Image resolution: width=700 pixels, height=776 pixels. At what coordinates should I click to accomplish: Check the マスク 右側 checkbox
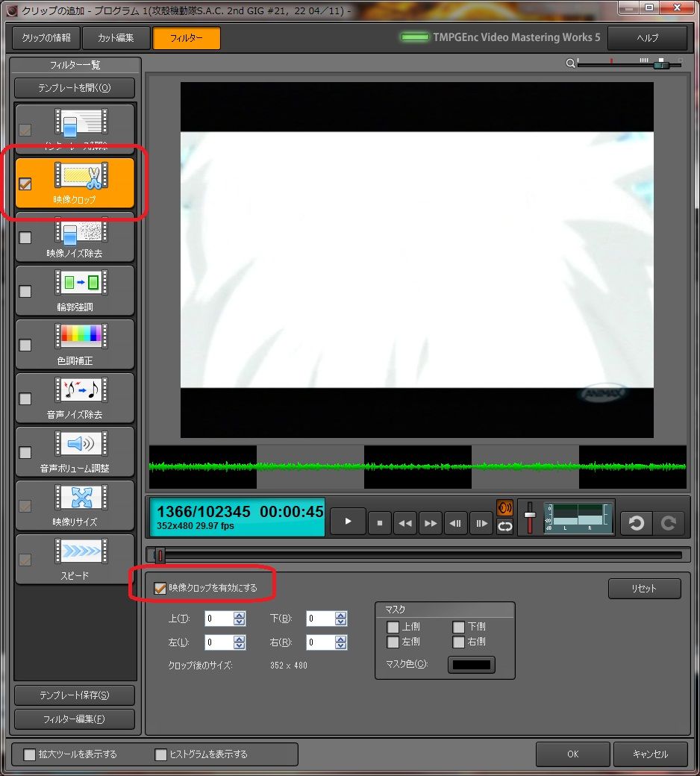click(x=459, y=642)
